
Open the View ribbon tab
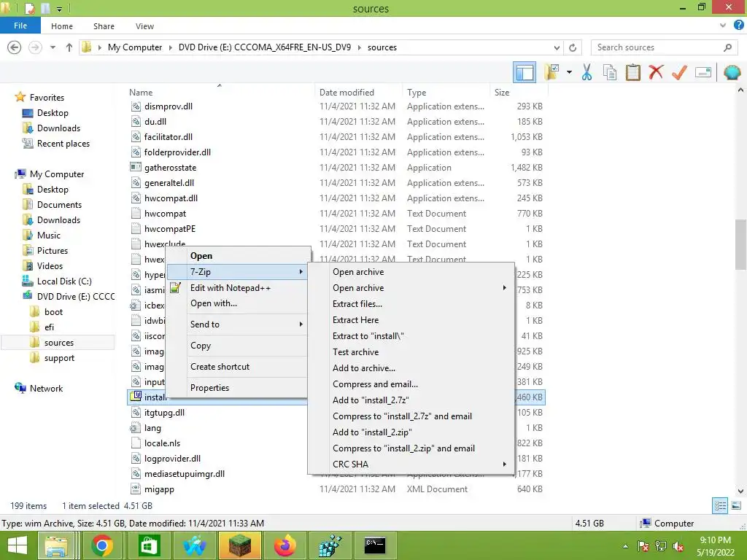click(144, 26)
